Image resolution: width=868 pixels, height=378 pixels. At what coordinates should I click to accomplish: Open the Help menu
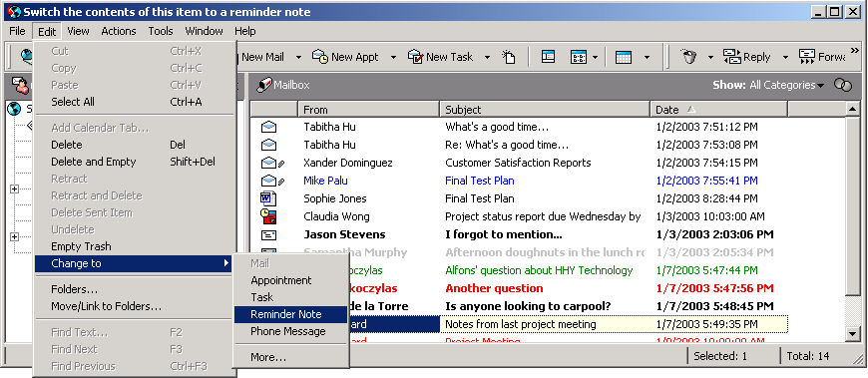pos(244,31)
